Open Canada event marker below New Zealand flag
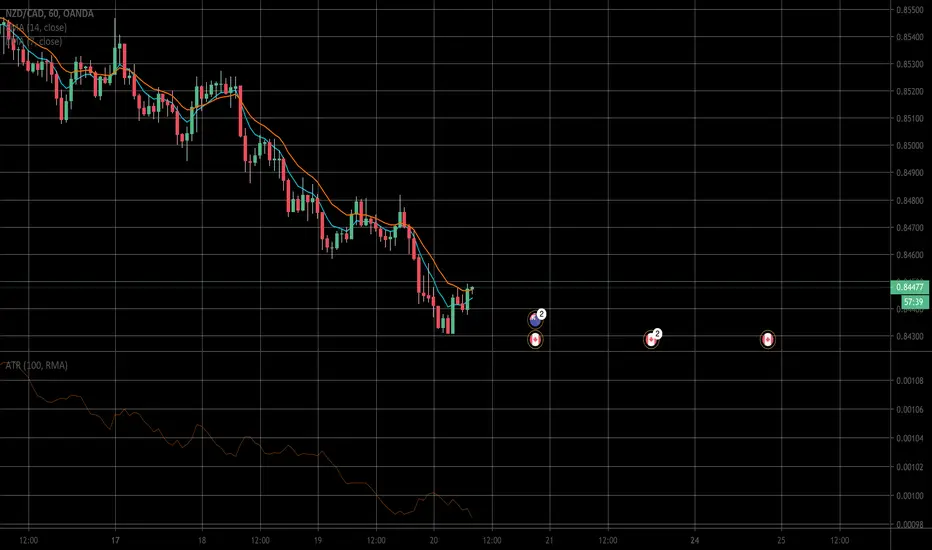 coord(535,340)
